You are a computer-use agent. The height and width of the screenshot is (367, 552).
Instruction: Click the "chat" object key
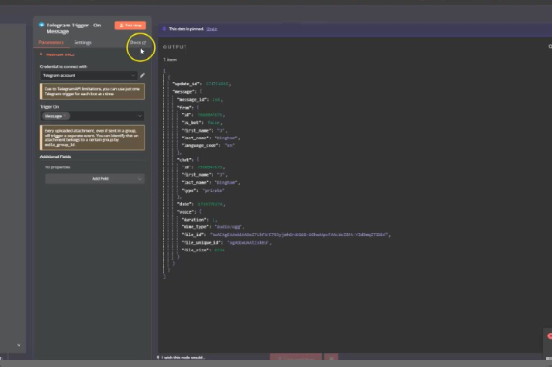[185, 160]
